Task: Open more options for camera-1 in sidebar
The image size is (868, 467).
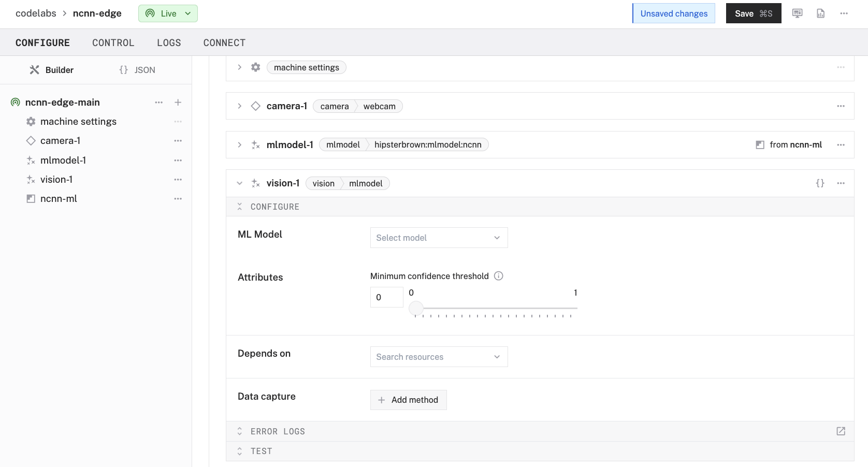Action: 178,141
